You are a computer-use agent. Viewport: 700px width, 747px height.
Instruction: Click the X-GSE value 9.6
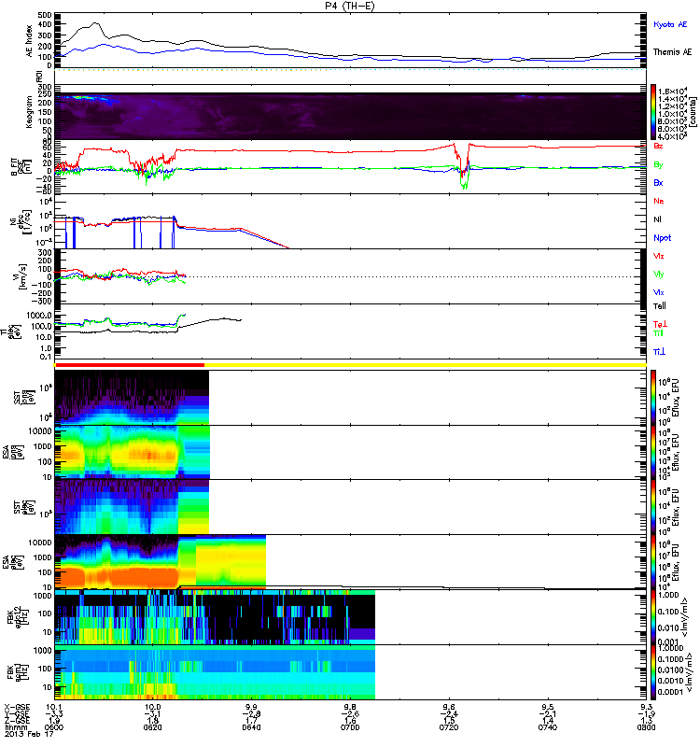point(449,707)
